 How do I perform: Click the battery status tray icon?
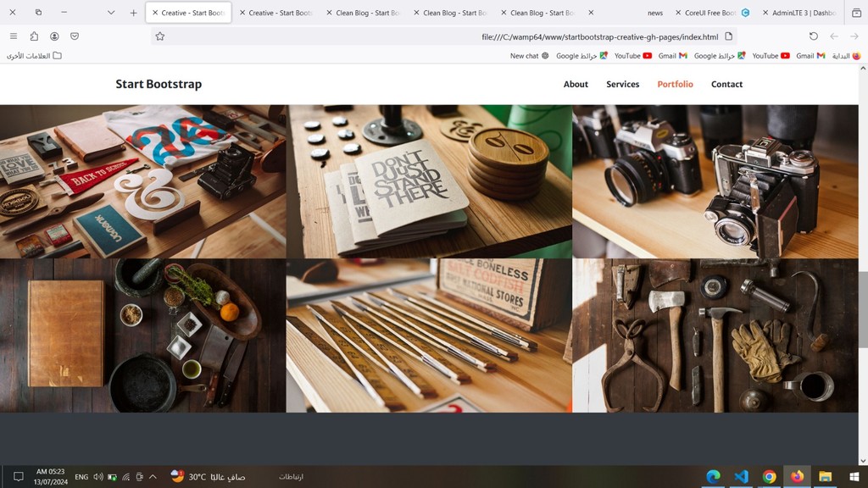point(113,477)
